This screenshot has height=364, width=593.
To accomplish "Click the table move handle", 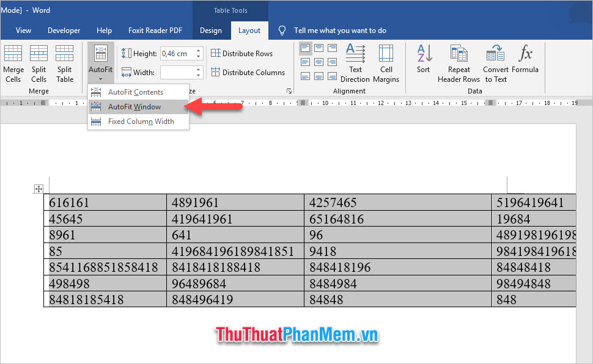I will (x=39, y=189).
